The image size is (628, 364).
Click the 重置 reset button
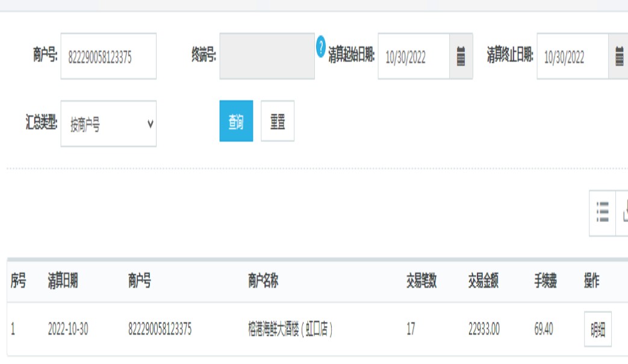point(278,122)
